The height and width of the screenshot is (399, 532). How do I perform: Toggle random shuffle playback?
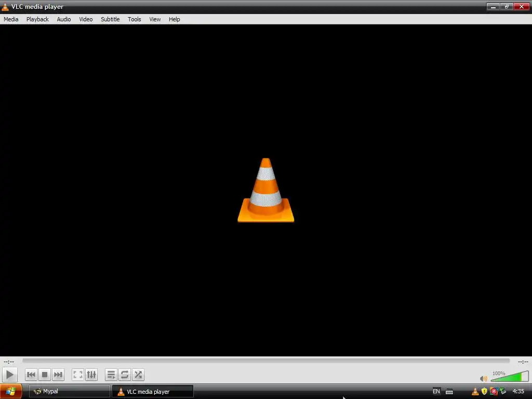[x=138, y=375]
